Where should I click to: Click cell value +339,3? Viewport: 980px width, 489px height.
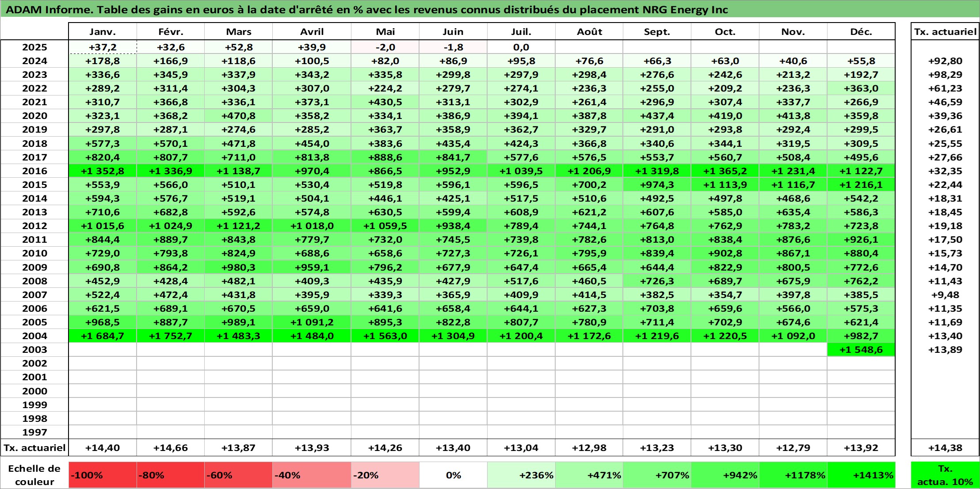(385, 295)
